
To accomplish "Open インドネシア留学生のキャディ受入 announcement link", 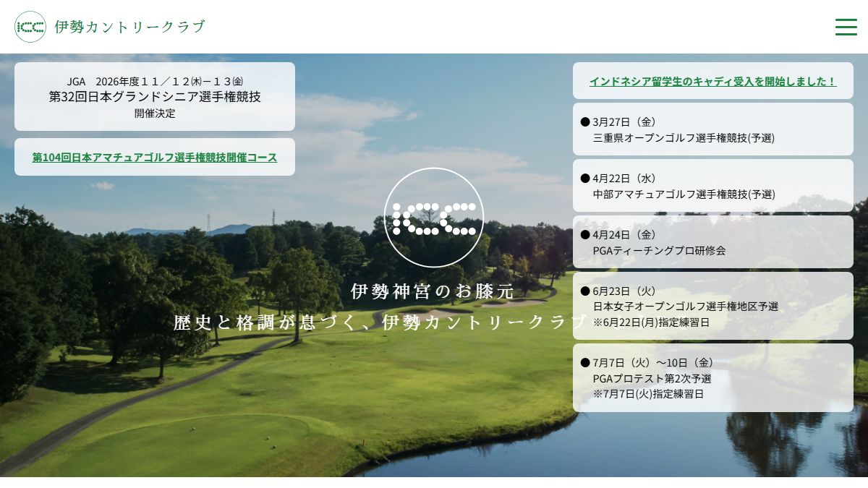I will [713, 81].
